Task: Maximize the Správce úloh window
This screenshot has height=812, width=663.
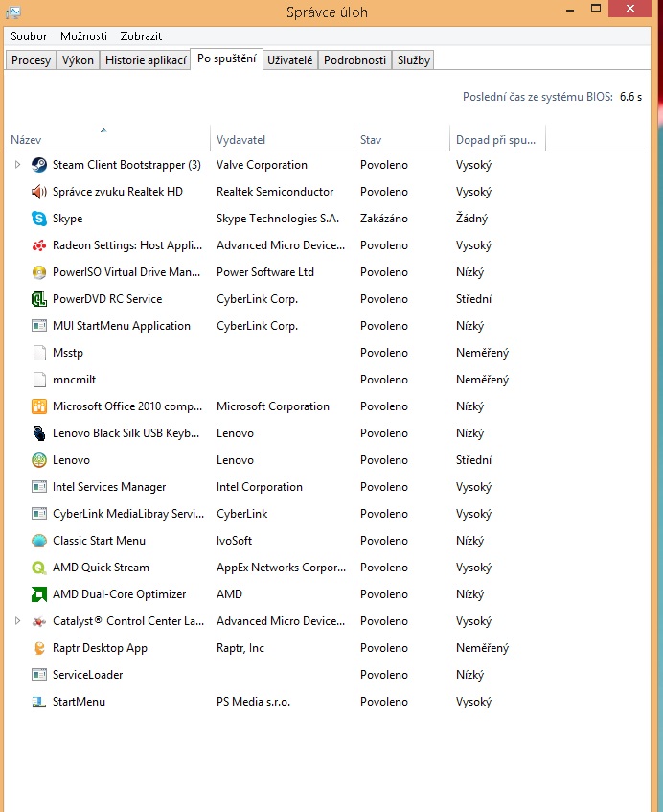Action: [x=596, y=9]
